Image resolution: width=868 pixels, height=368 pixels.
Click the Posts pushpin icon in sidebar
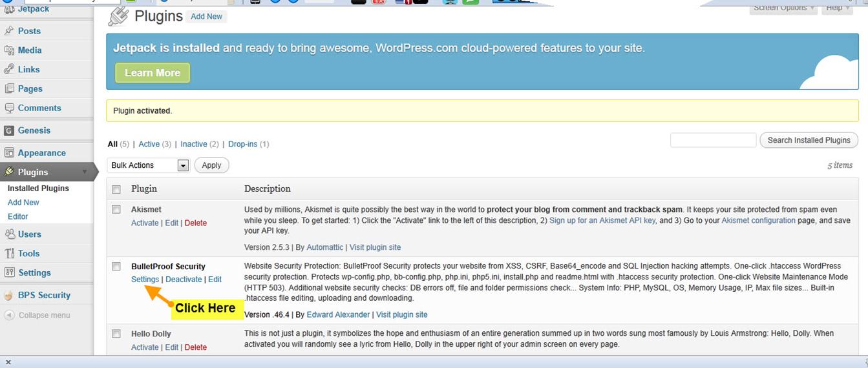[9, 31]
